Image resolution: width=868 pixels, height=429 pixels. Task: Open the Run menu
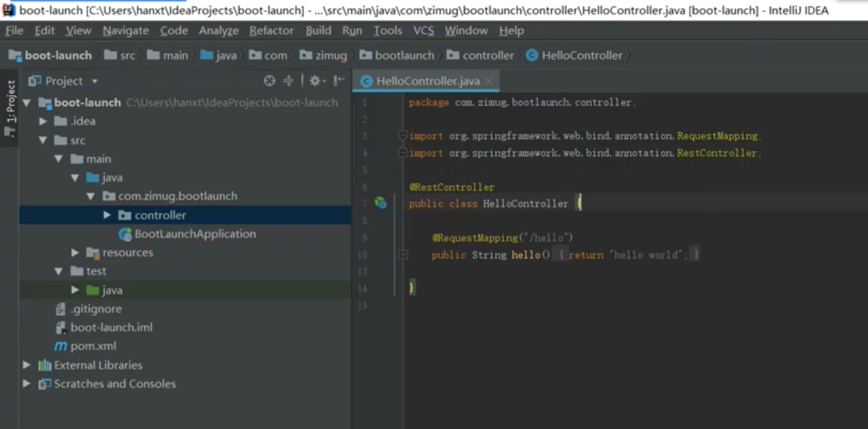(352, 31)
